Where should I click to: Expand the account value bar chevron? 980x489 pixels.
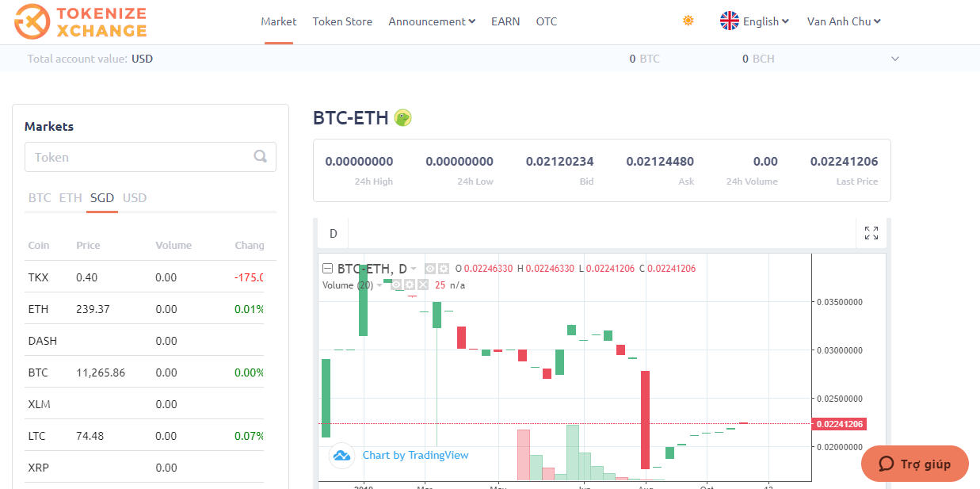pyautogui.click(x=895, y=59)
